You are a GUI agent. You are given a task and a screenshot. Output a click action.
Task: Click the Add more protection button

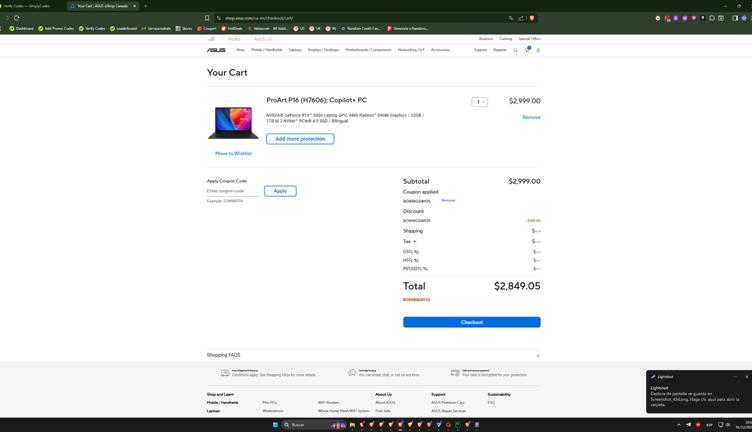pos(300,139)
